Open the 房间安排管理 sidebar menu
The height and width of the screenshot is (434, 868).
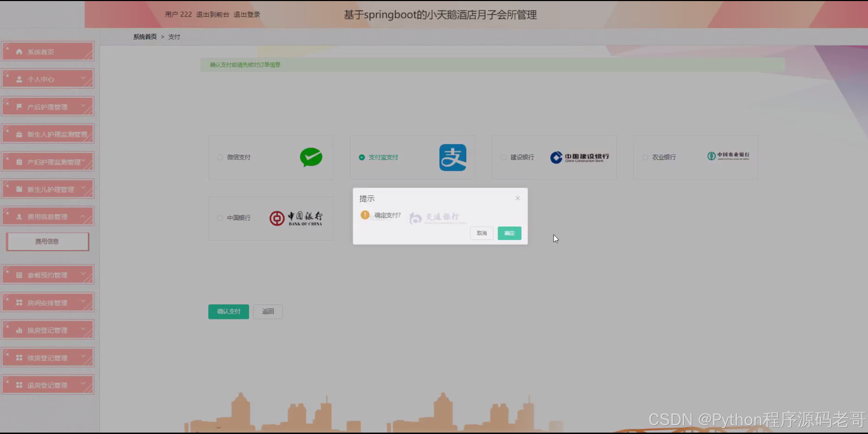click(x=47, y=303)
